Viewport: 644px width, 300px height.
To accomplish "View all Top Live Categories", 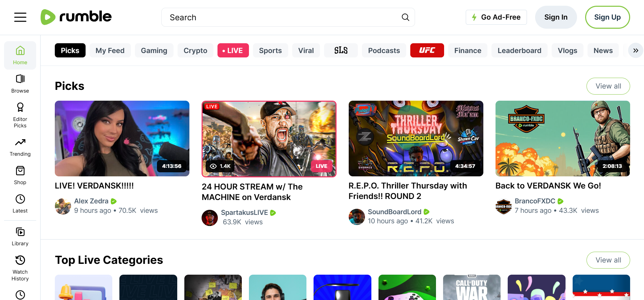I will [x=608, y=260].
